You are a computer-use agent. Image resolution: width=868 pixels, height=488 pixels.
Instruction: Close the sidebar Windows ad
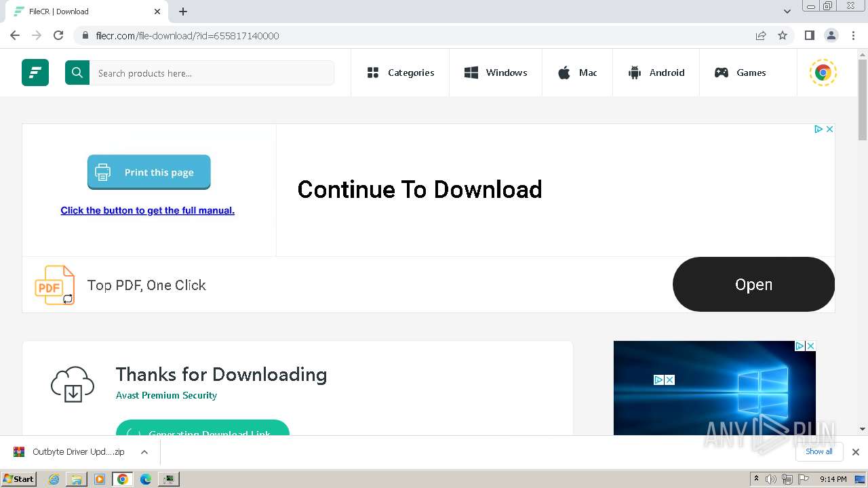(810, 346)
